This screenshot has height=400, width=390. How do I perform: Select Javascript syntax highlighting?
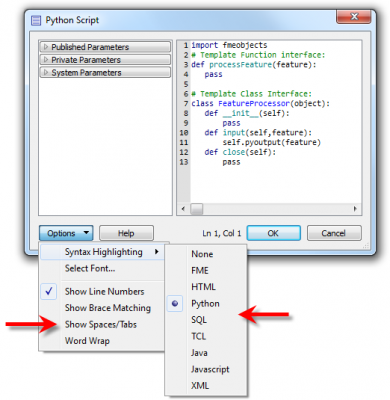click(206, 369)
